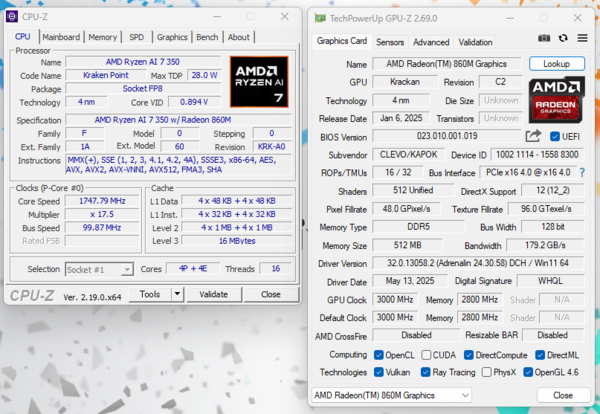600x414 pixels.
Task: Click the CPU-Z title bar app icon
Action: pos(12,16)
